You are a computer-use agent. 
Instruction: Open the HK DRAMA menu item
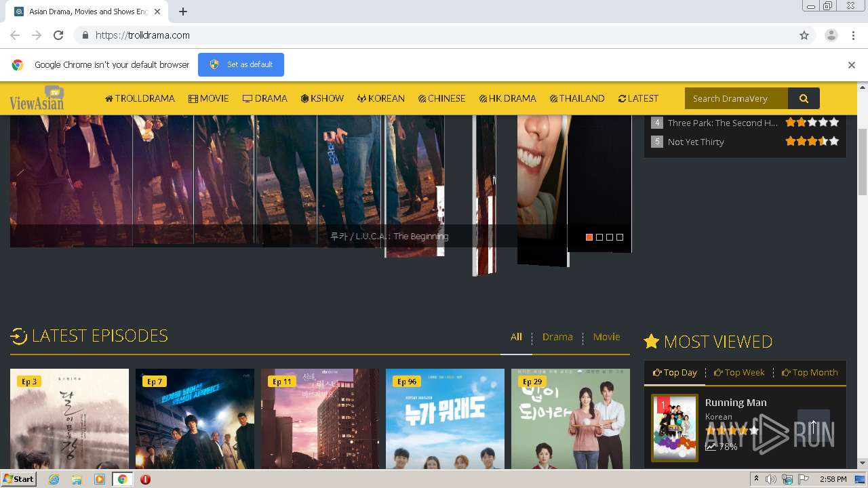pos(507,98)
